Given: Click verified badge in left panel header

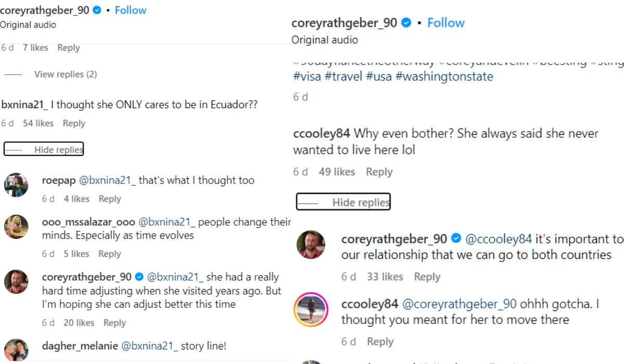Looking at the screenshot, I should [x=97, y=10].
